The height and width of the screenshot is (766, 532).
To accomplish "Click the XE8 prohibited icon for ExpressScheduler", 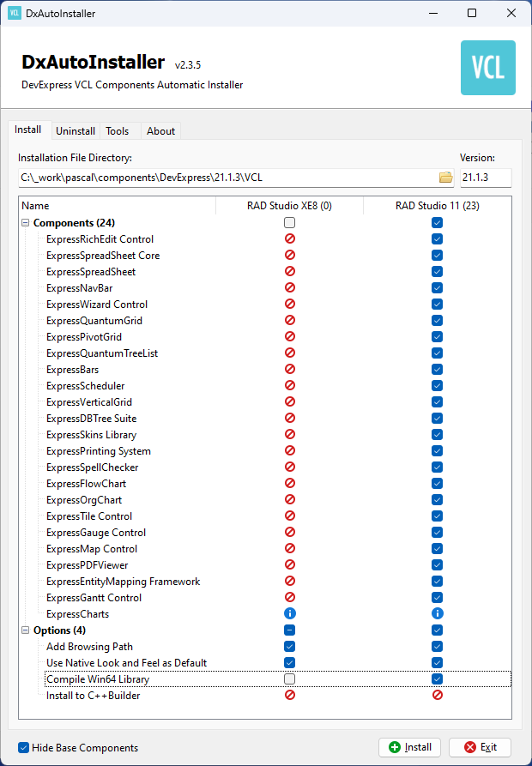I will pyautogui.click(x=290, y=385).
